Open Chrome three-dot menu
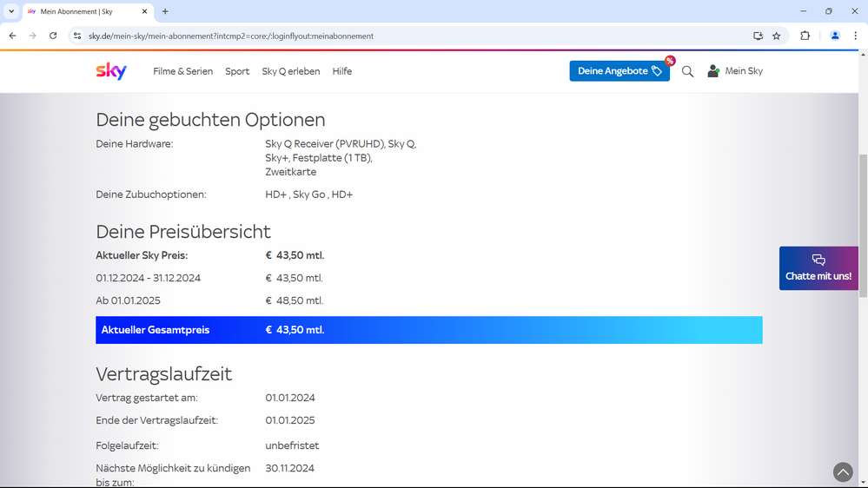This screenshot has width=868, height=488. click(855, 36)
